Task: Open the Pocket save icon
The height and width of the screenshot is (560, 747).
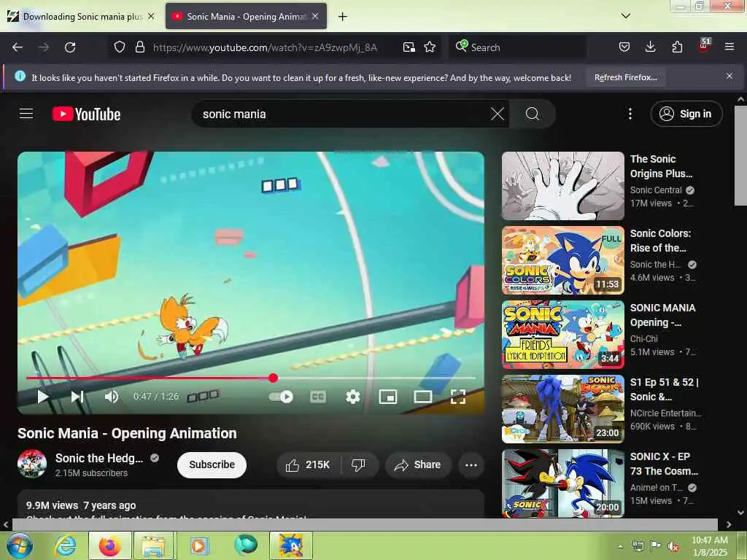Action: pyautogui.click(x=624, y=47)
